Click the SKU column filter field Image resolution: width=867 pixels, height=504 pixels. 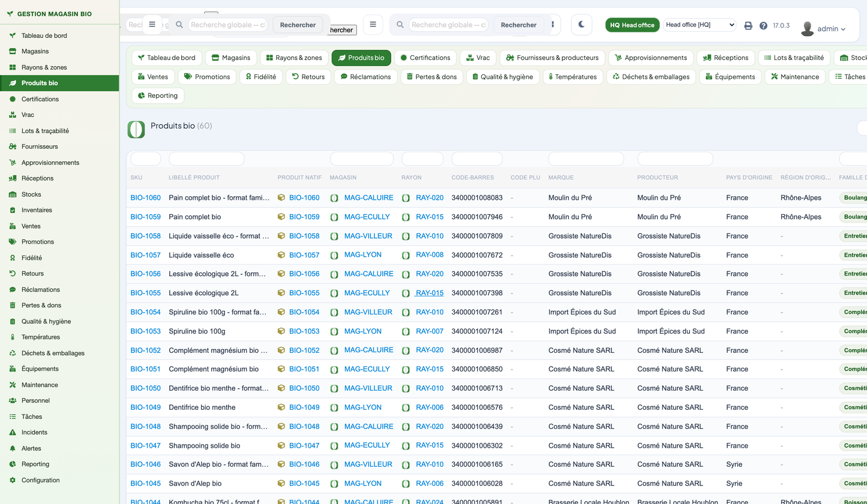[146, 159]
